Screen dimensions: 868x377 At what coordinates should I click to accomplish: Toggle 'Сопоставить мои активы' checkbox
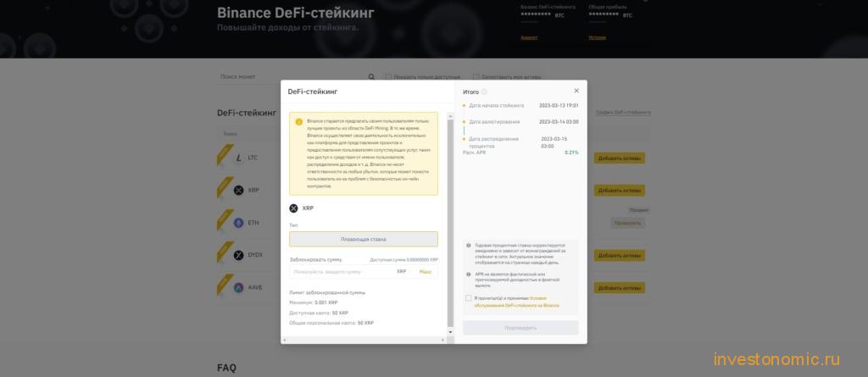(476, 77)
